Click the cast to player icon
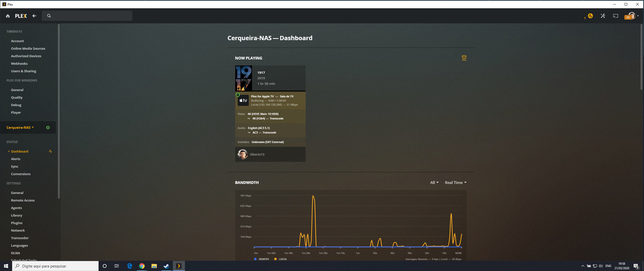644x271 pixels. [615, 16]
